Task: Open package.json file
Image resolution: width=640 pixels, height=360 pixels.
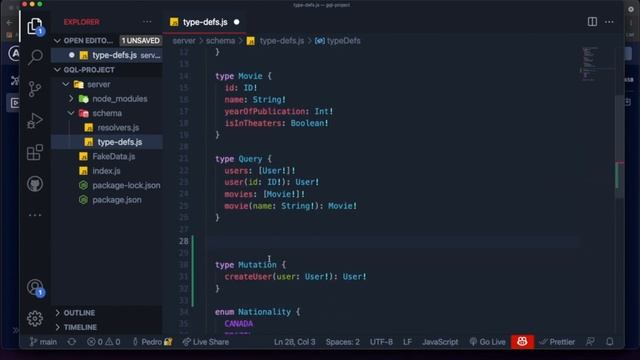Action: [107, 200]
